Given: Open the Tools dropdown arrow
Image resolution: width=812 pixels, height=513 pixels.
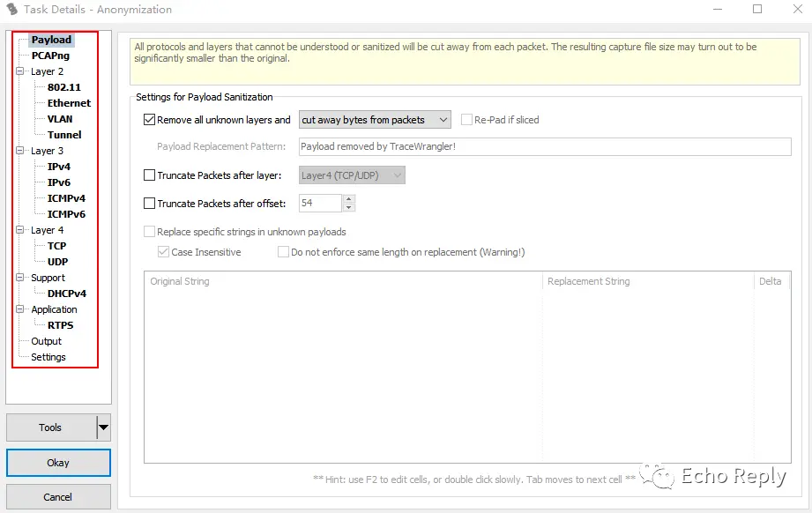Looking at the screenshot, I should coord(103,427).
